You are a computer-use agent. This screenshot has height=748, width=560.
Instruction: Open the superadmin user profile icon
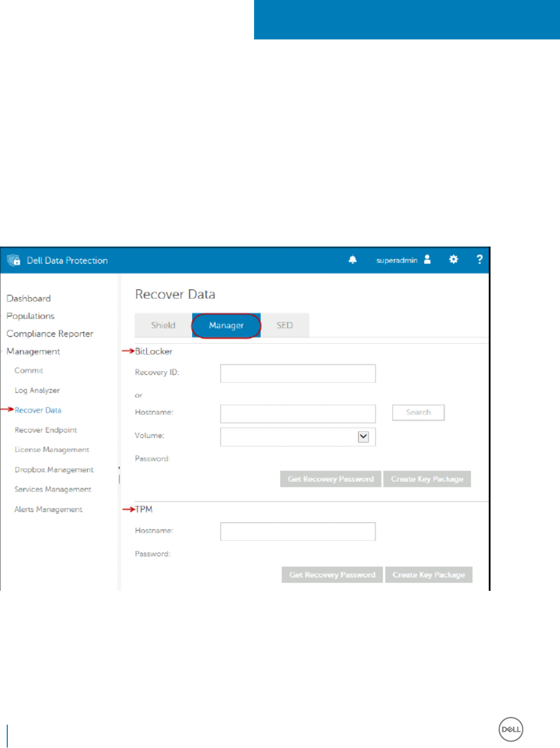(x=427, y=259)
